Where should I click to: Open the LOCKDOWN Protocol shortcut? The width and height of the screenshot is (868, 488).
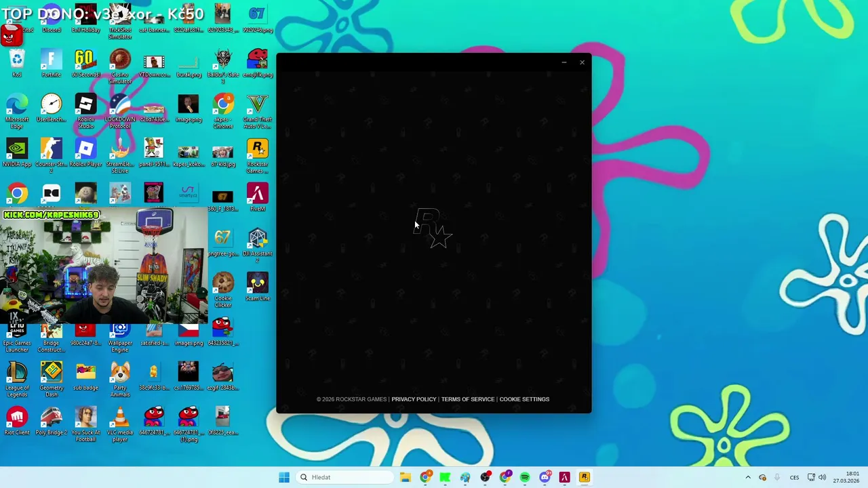point(120,111)
